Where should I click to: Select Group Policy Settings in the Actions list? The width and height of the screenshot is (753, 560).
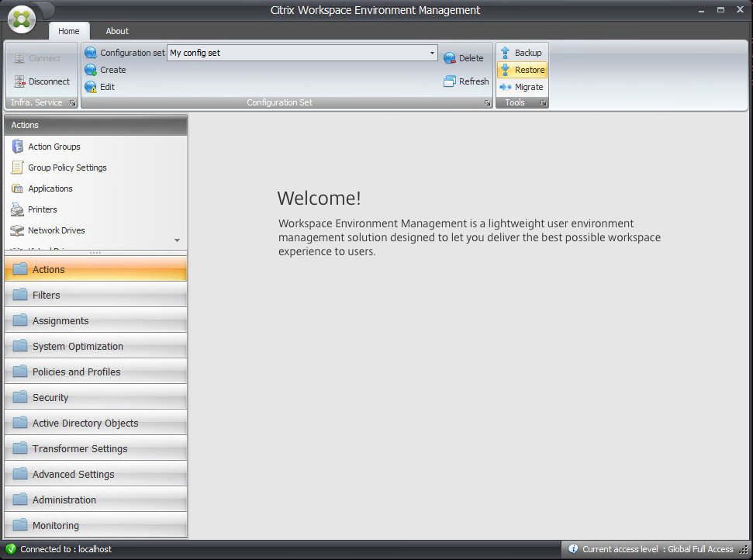[69, 168]
